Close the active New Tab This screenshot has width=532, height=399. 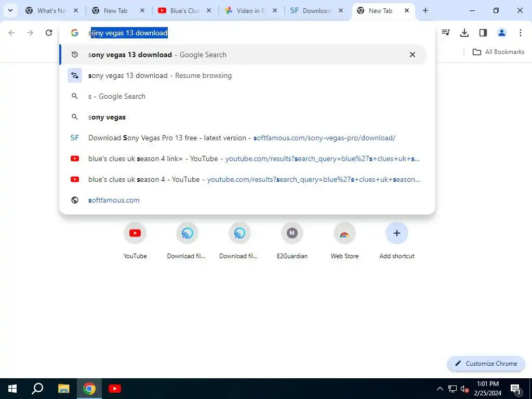(407, 10)
